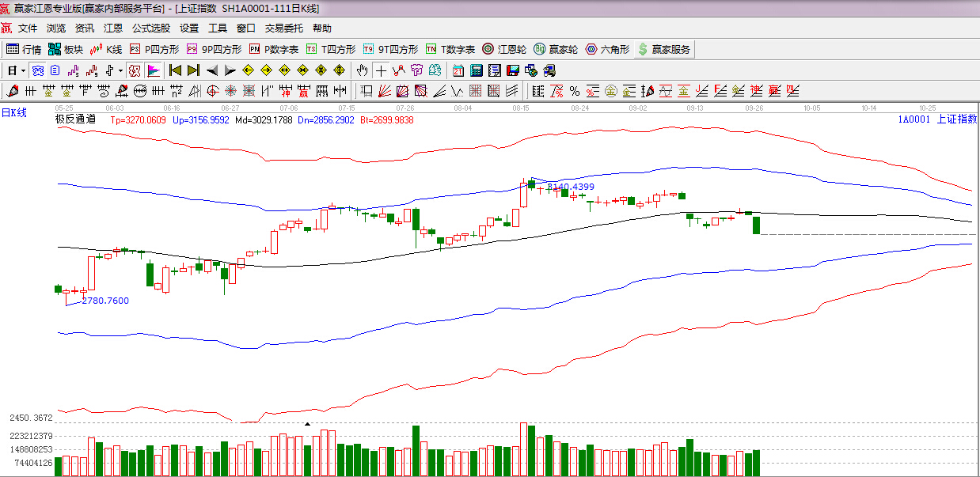Screen dimensions: 980x477
Task: Jump to the first K-line bar
Action: pyautogui.click(x=175, y=70)
